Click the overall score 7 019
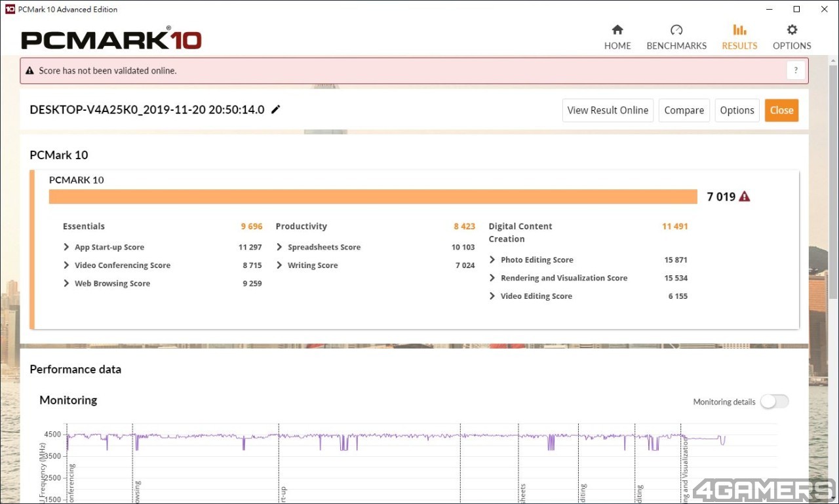The width and height of the screenshot is (839, 504). (x=721, y=197)
